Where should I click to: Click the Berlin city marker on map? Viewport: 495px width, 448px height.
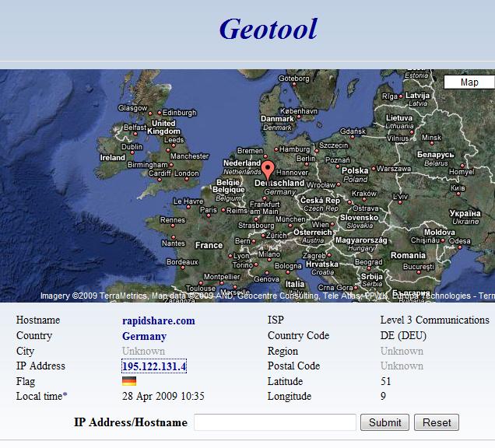coord(306,164)
